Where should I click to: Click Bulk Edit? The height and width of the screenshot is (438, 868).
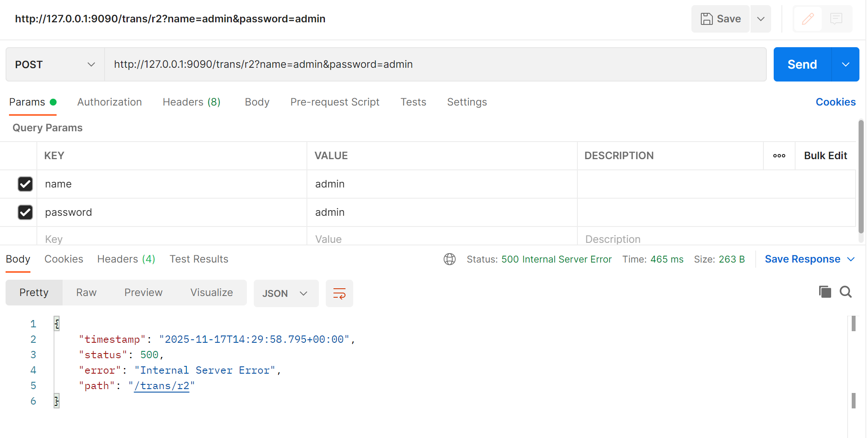826,156
